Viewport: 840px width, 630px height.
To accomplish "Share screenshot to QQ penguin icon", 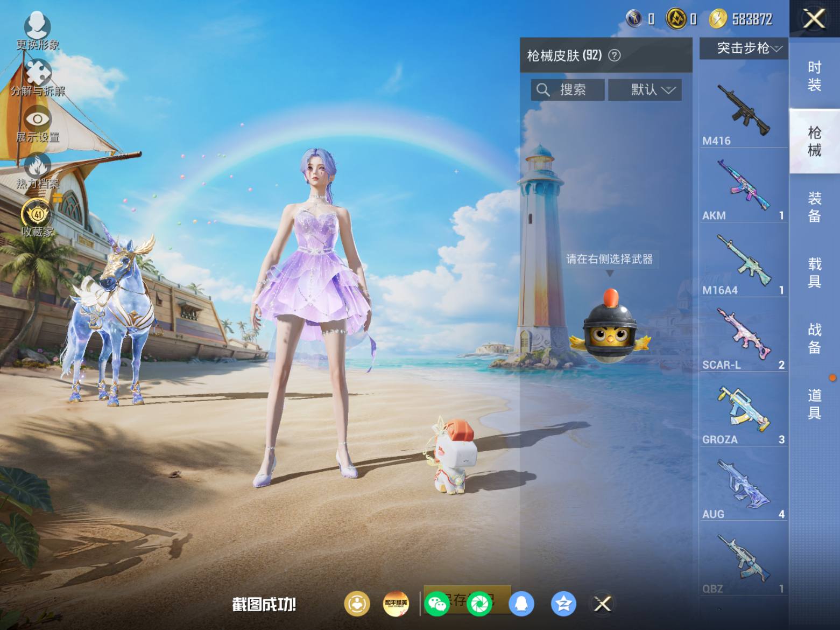I will (521, 604).
